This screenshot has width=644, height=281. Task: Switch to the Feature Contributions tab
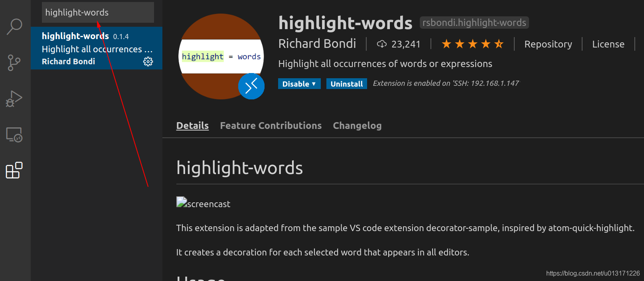271,126
